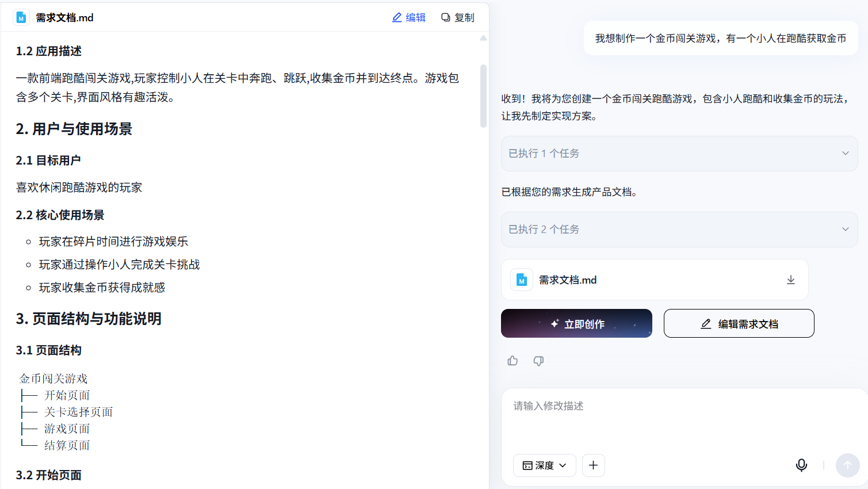Image resolution: width=868 pixels, height=489 pixels.
Task: Open the 需求文档.md file card in chat
Action: [x=655, y=280]
